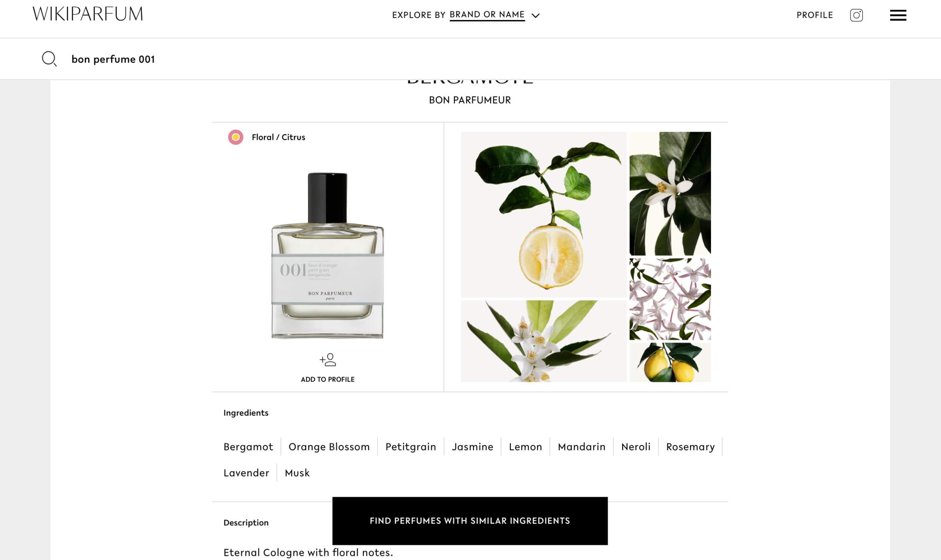941x560 pixels.
Task: Click the Floral / Citrus color dot
Action: click(x=236, y=137)
